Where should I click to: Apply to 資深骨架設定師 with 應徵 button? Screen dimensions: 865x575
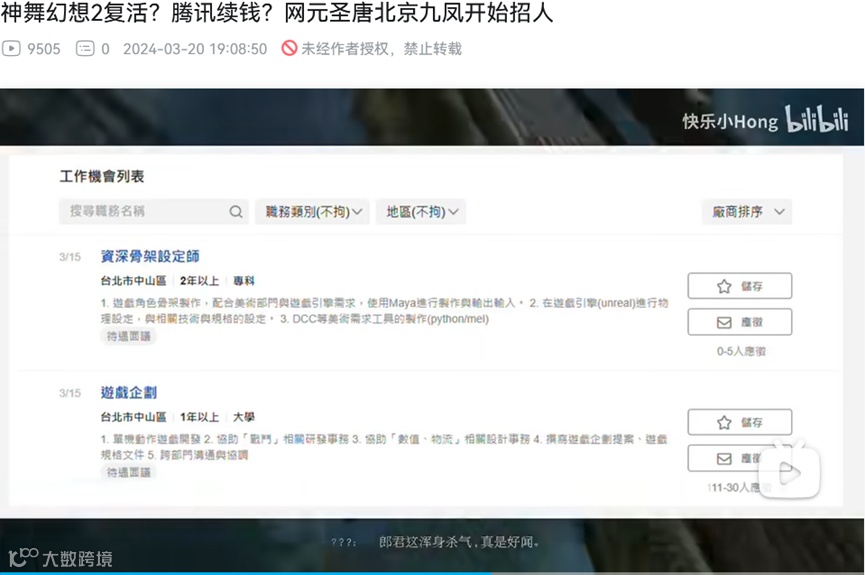pyautogui.click(x=740, y=322)
